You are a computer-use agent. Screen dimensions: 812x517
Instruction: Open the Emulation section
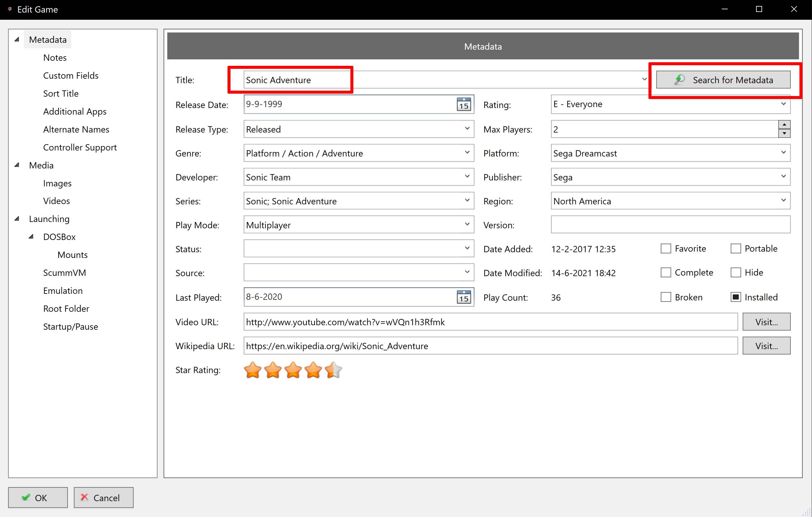click(63, 291)
